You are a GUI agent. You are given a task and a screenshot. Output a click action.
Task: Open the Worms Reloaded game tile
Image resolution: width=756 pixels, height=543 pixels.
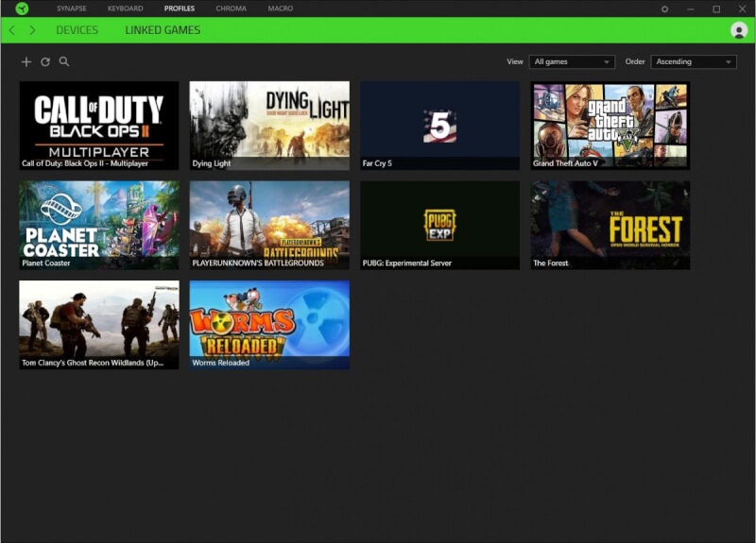point(269,325)
